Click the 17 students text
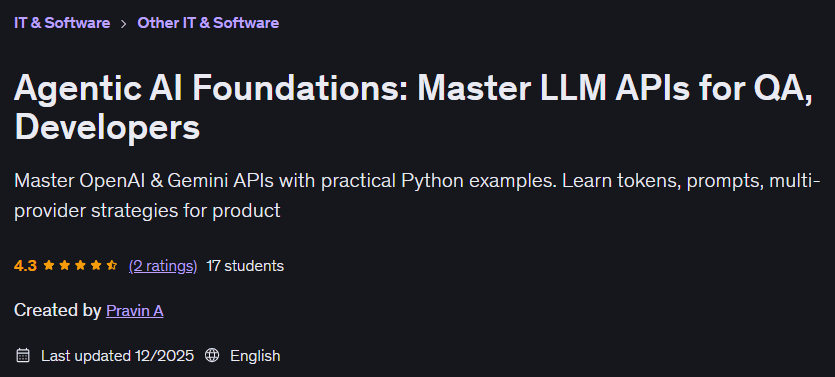The height and width of the screenshot is (377, 835). point(245,266)
